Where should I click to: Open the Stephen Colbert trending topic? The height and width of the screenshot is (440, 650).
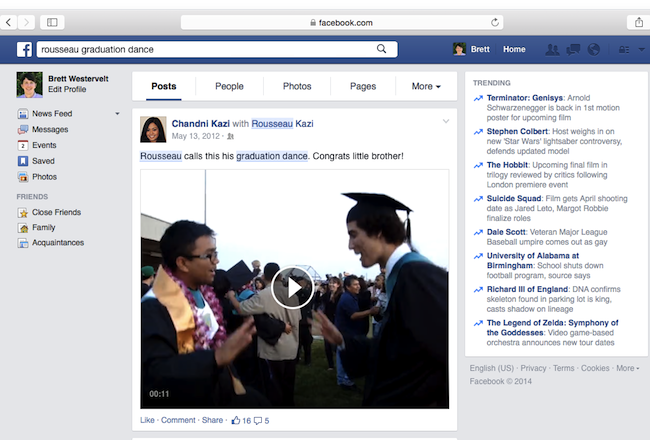click(x=517, y=131)
